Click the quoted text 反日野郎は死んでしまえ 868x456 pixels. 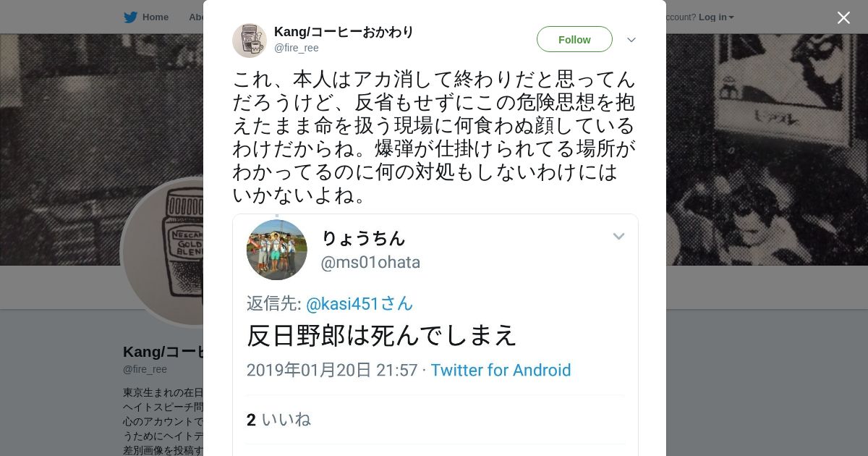click(x=382, y=334)
